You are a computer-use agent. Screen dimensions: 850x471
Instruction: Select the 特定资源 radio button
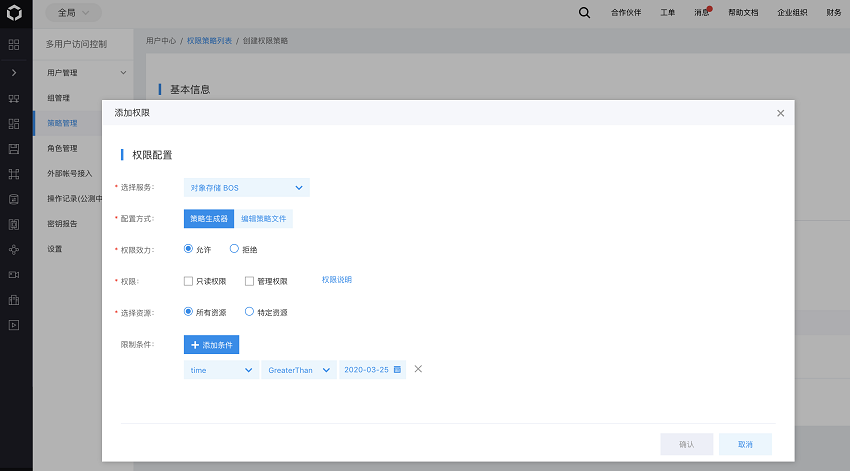tap(249, 312)
